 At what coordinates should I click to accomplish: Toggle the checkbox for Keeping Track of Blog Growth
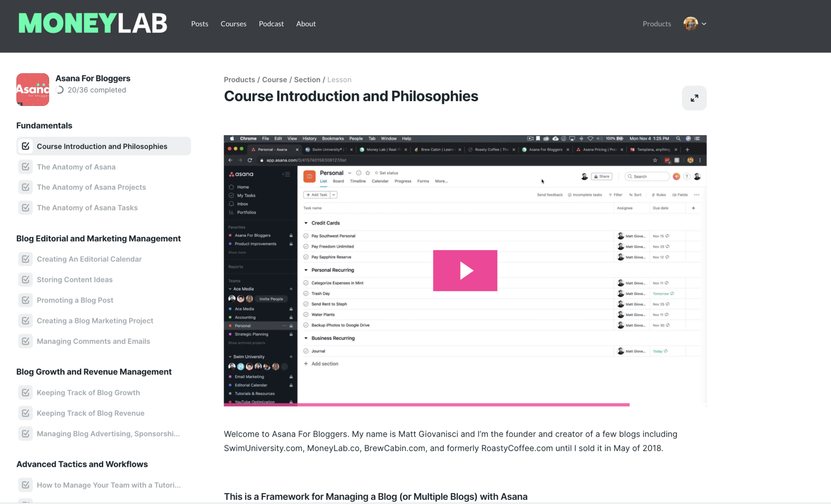coord(26,392)
